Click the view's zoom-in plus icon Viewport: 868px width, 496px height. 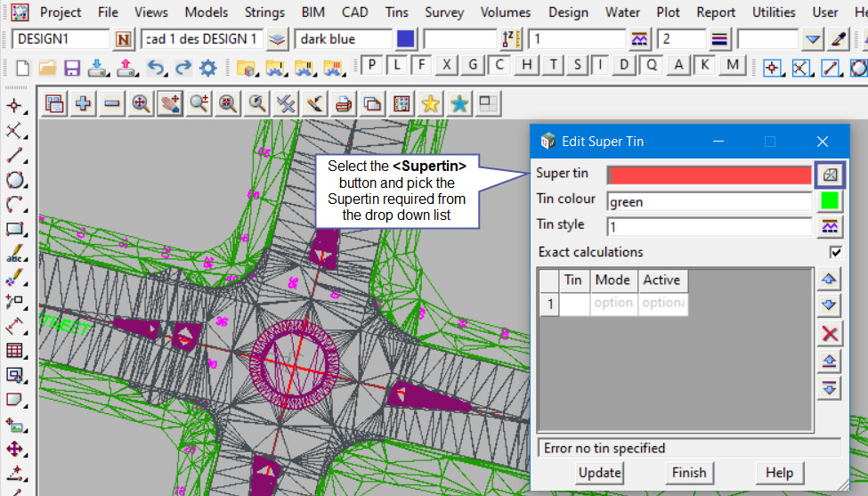click(84, 103)
